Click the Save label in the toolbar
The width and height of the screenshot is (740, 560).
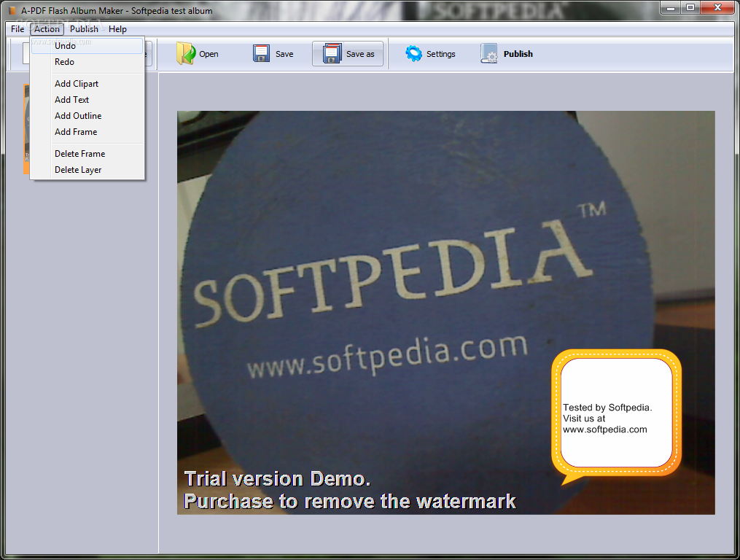click(x=284, y=54)
